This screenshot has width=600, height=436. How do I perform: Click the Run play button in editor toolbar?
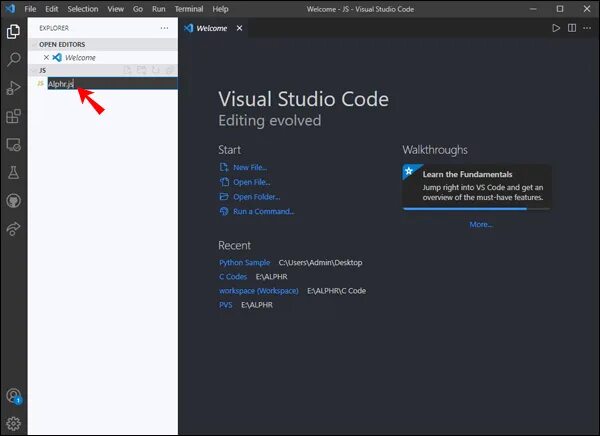[x=556, y=28]
